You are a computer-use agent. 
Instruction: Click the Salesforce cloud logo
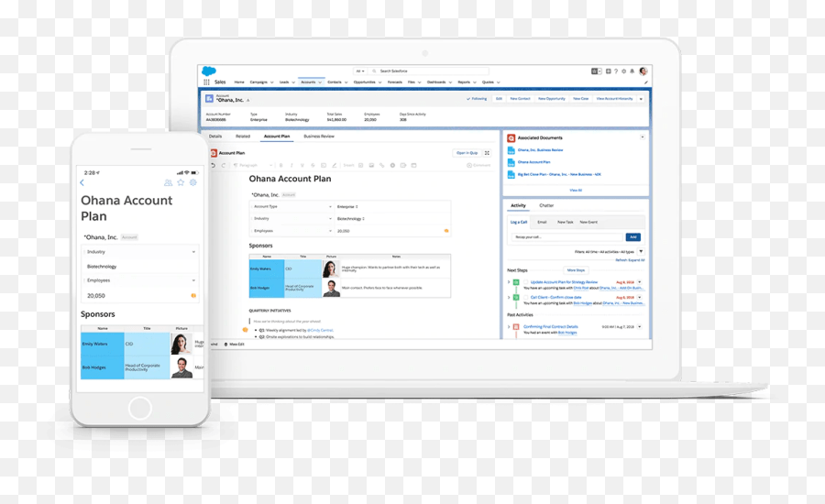coord(209,71)
